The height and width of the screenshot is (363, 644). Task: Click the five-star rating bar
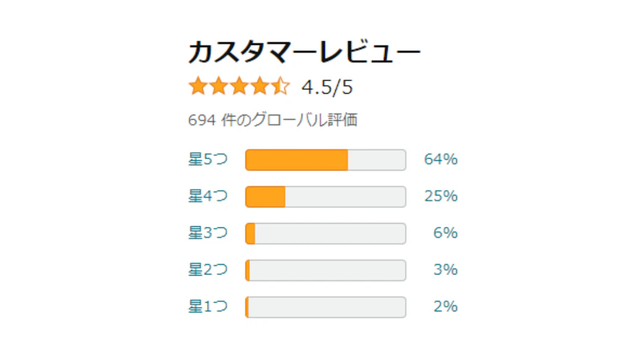point(326,159)
